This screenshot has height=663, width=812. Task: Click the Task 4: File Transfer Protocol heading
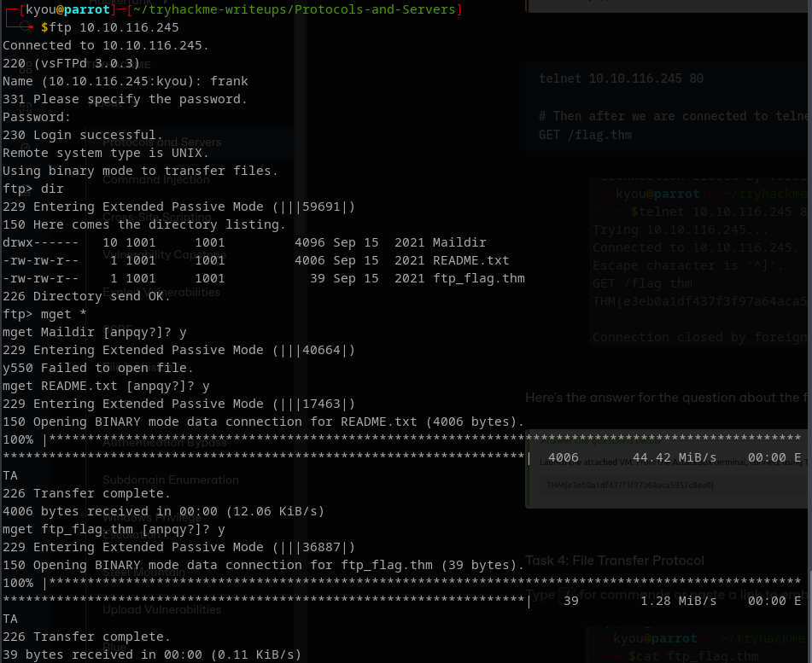(x=615, y=561)
